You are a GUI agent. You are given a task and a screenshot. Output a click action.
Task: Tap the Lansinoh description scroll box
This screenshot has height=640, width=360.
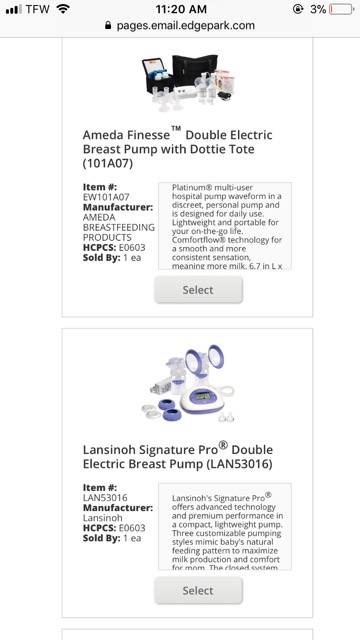[225, 527]
